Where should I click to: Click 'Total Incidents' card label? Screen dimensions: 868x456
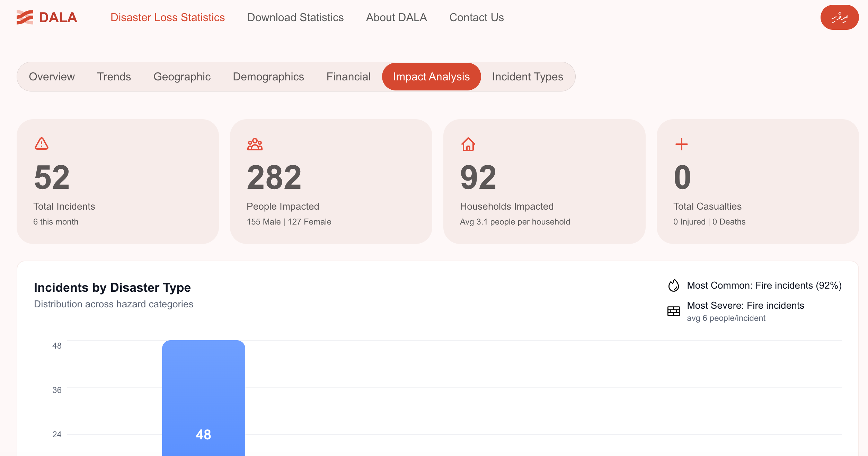click(x=64, y=207)
